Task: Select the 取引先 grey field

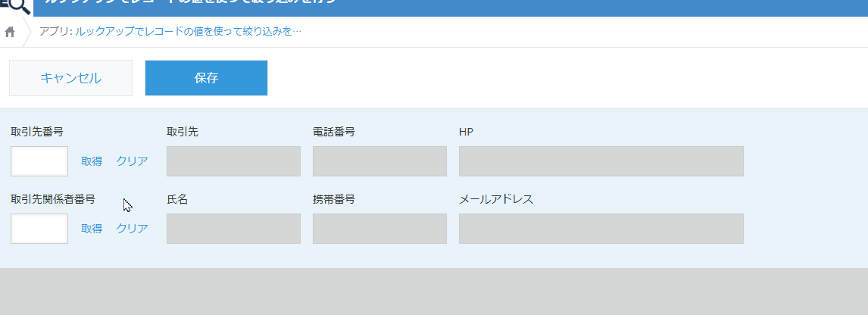Action: pyautogui.click(x=233, y=161)
